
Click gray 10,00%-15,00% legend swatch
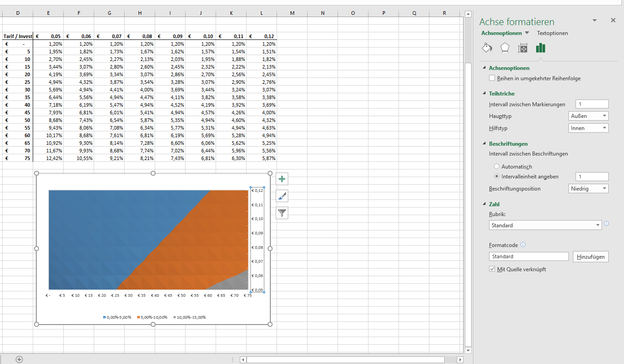tap(174, 317)
